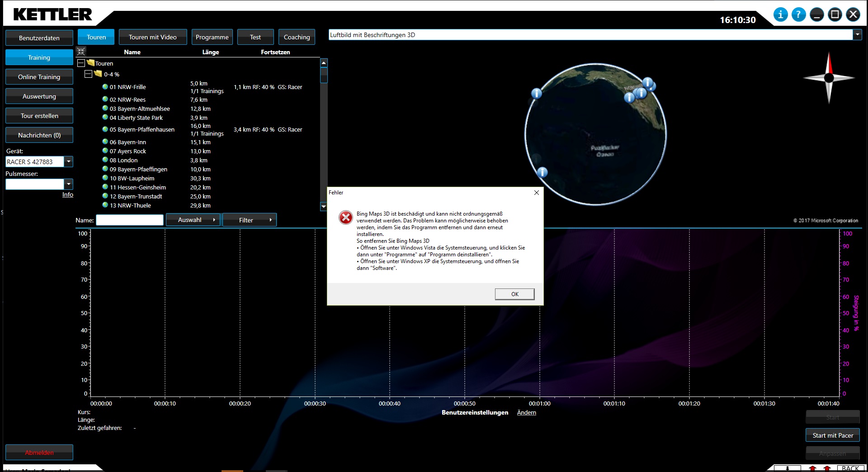
Task: Open the Filter menu button
Action: click(x=250, y=220)
